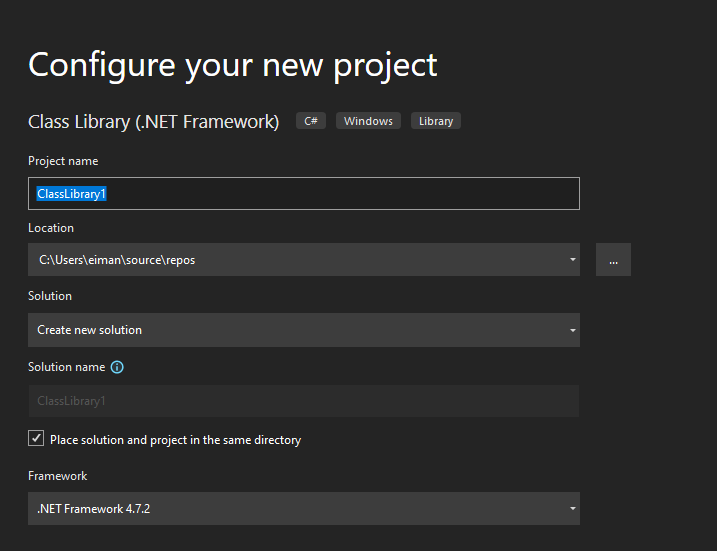717x551 pixels.
Task: Click the C# language tag
Action: point(311,121)
